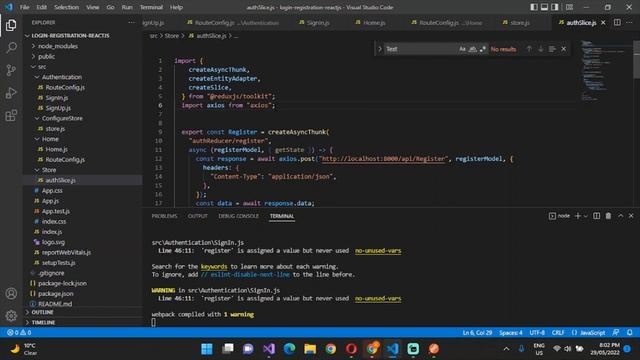Viewport: 640px width, 360px height.
Task: Toggle Match Case in find widget
Action: point(462,49)
